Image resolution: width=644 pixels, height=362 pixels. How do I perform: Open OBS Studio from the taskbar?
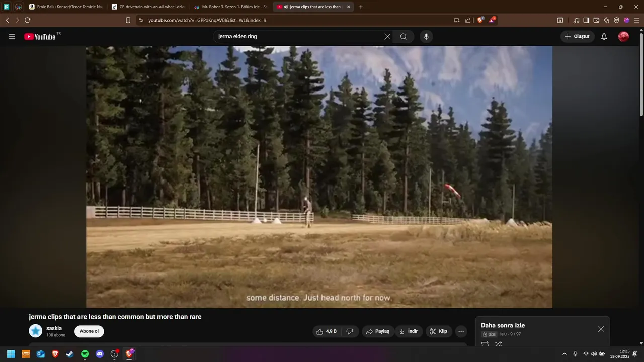pyautogui.click(x=114, y=354)
